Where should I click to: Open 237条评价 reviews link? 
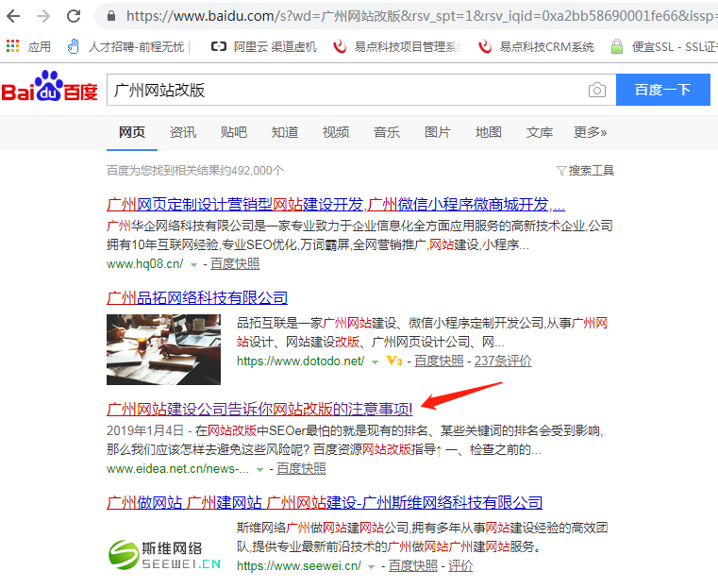503,361
